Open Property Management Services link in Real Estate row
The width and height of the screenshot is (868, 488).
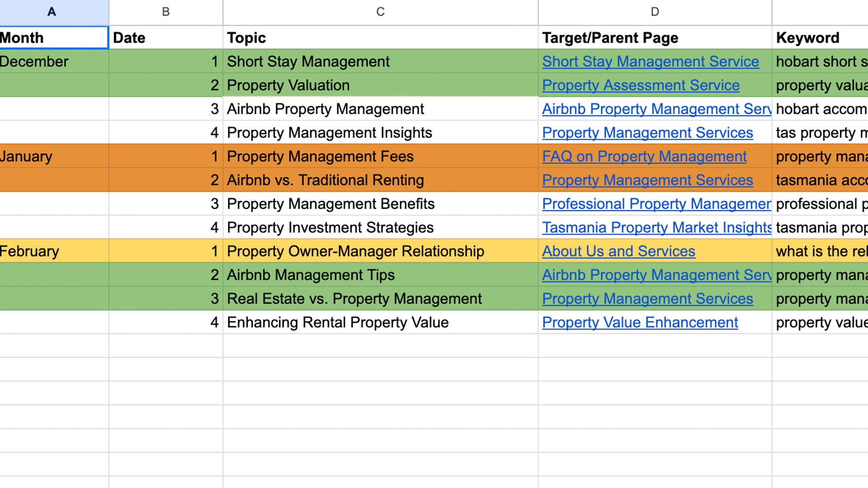coord(647,299)
